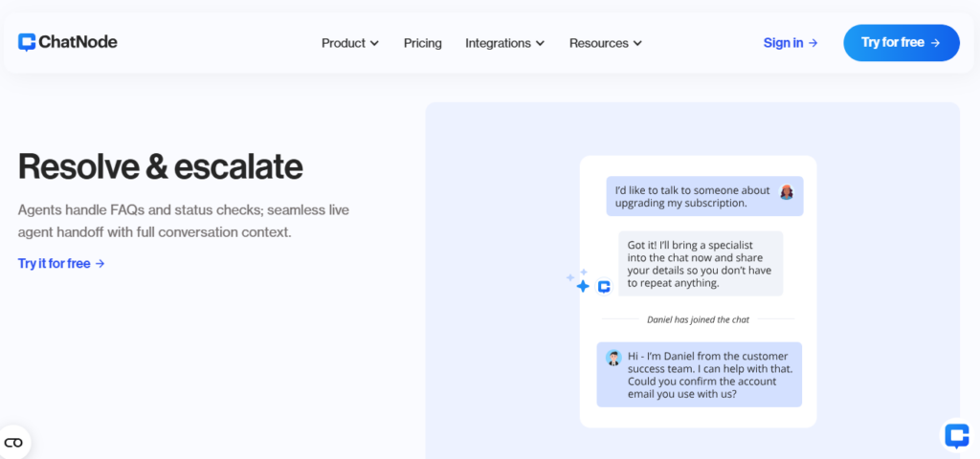The height and width of the screenshot is (459, 980).
Task: Click the ChatNode logo icon
Action: [x=27, y=42]
